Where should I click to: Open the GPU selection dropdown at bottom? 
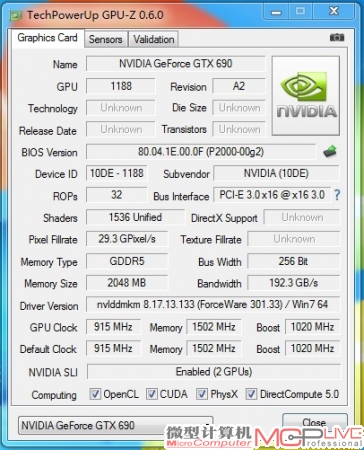click(x=115, y=425)
